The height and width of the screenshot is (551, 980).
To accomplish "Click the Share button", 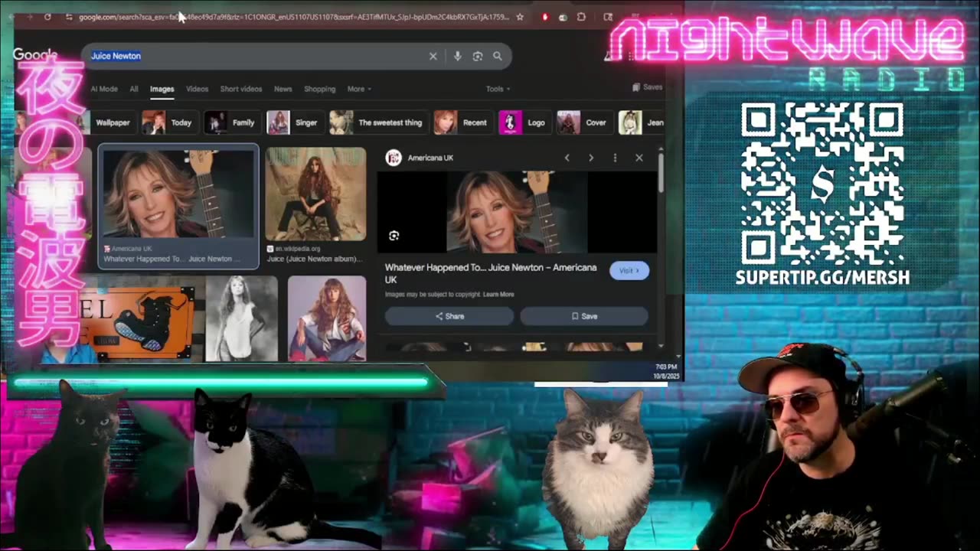I will (x=449, y=316).
